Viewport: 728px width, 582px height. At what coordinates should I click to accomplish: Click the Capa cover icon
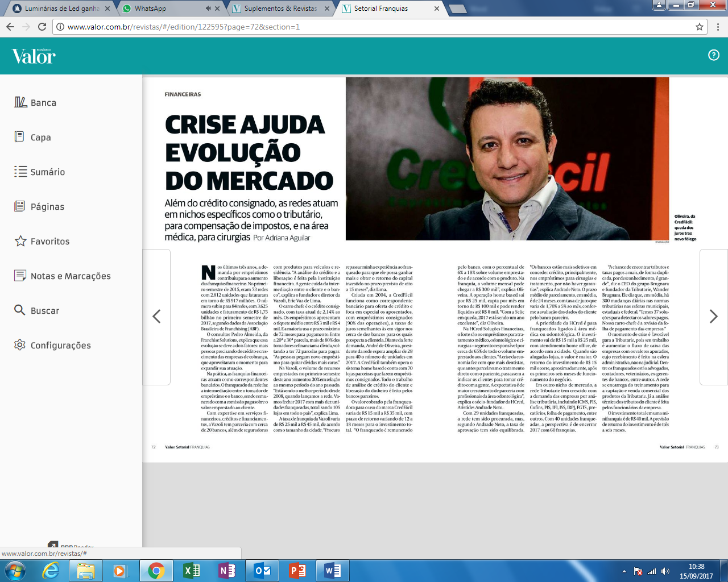click(x=20, y=137)
